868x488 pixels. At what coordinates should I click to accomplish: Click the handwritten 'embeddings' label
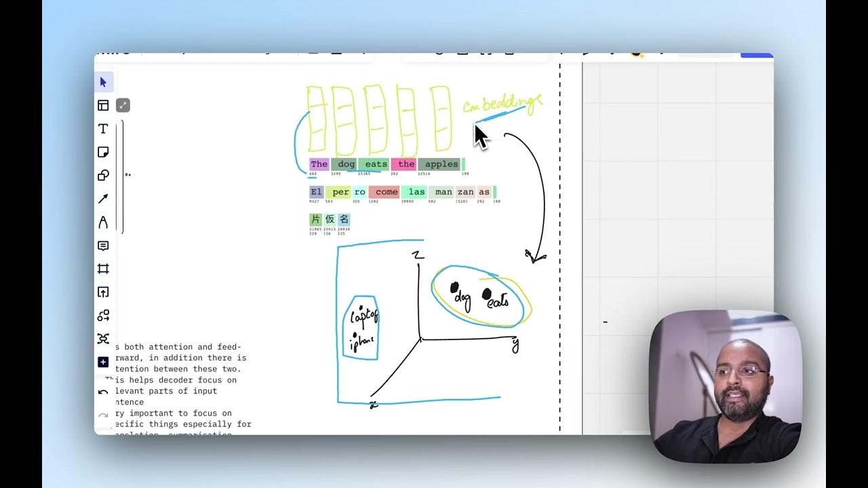(502, 104)
